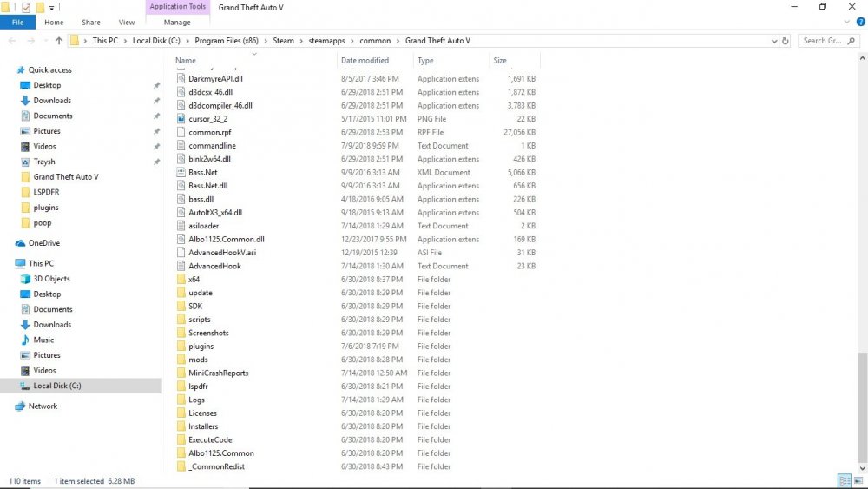The image size is (868, 489).
Task: Open pinned Desktop under Quick access
Action: tap(47, 85)
